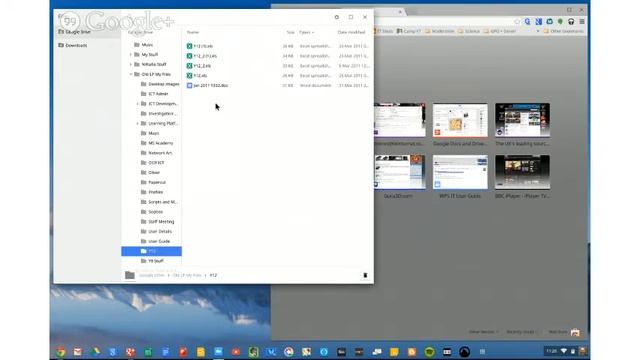This screenshot has width=640, height=360.
Task: Open Other bookmarks folder in Chrome
Action: pos(563,31)
